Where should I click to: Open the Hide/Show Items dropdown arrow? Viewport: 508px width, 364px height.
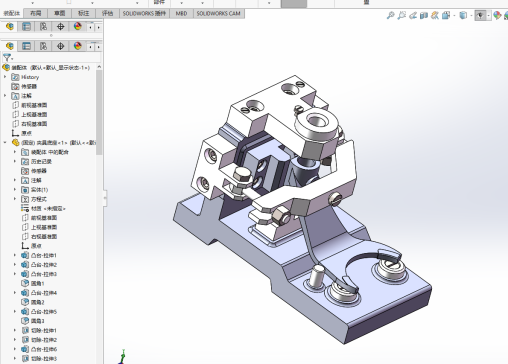pos(489,16)
